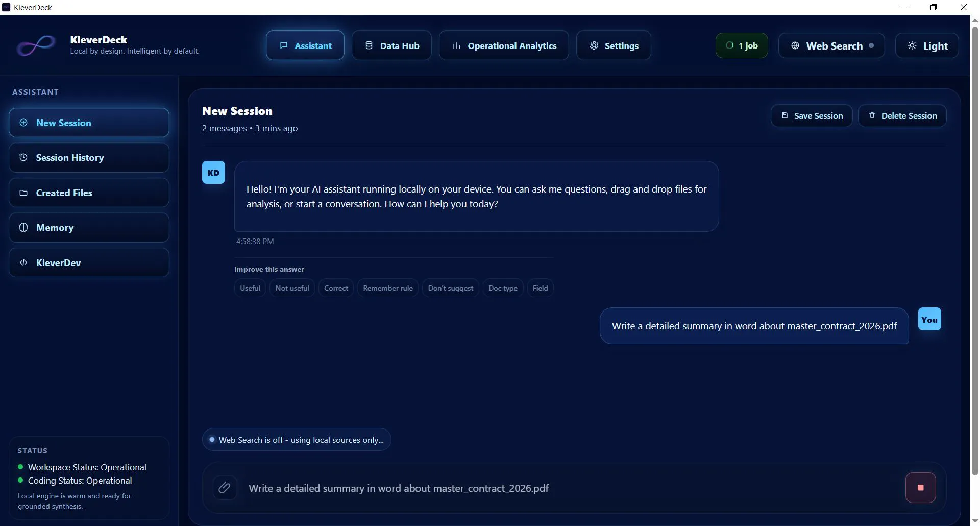The height and width of the screenshot is (526, 980).
Task: Switch to Light theme
Action: (927, 45)
